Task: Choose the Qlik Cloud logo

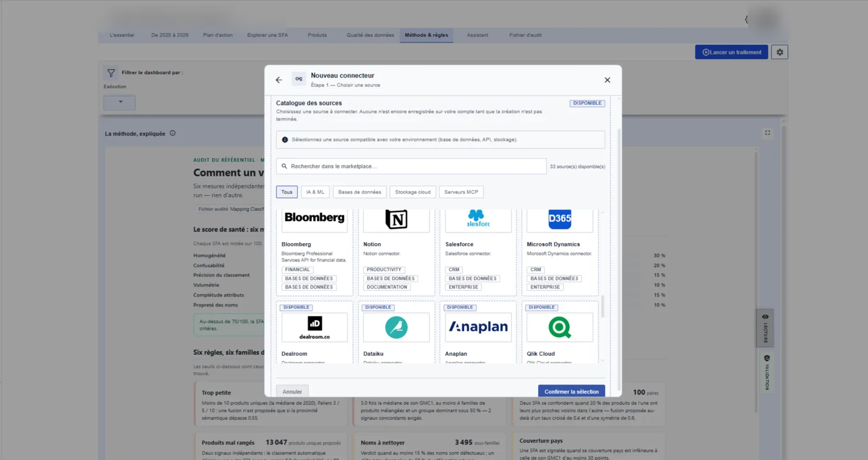Action: [560, 327]
